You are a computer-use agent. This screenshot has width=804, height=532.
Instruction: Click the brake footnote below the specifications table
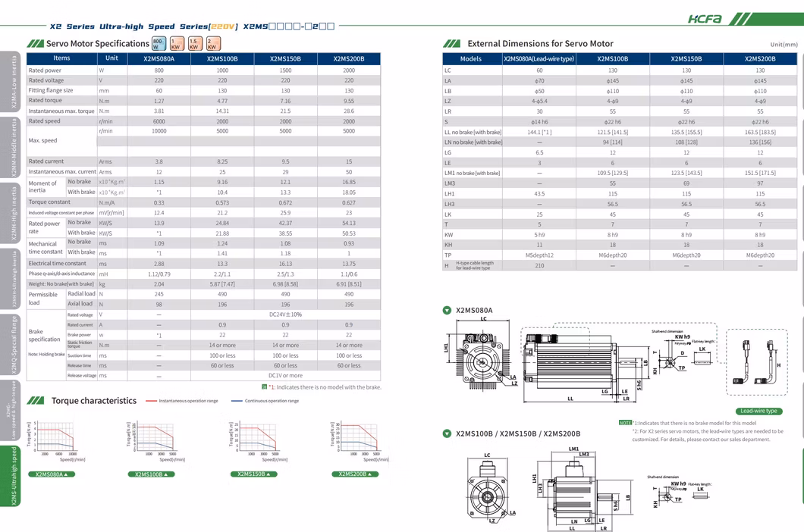tap(322, 387)
